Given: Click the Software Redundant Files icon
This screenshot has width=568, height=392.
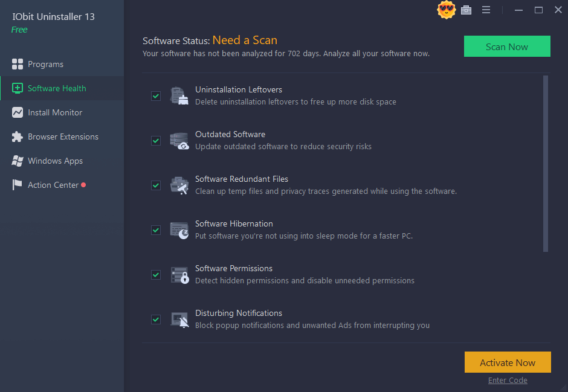Looking at the screenshot, I should pos(179,185).
